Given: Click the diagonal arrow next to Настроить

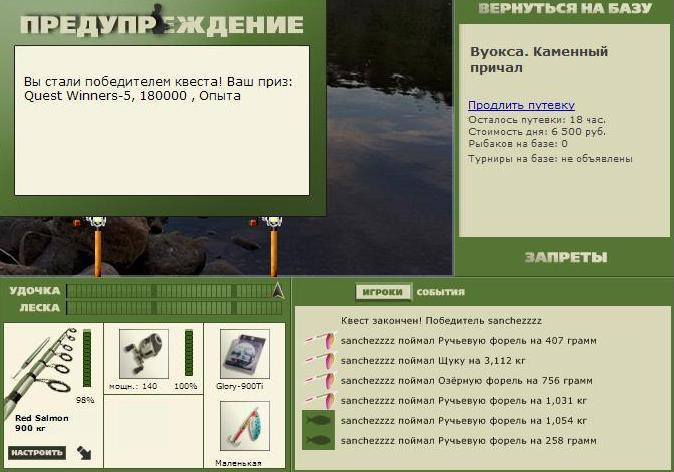Looking at the screenshot, I should tap(84, 453).
